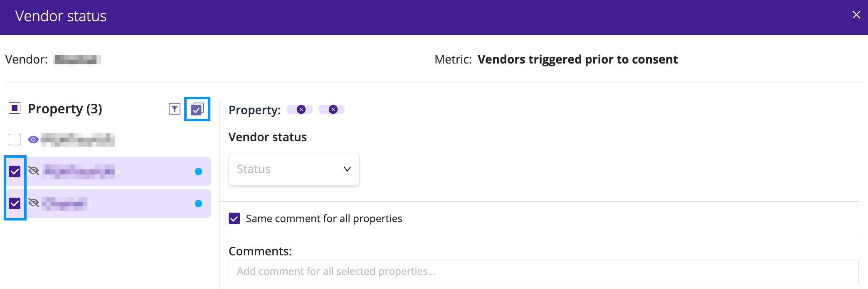The image size is (868, 289).
Task: Open the Status dropdown
Action: pyautogui.click(x=293, y=169)
